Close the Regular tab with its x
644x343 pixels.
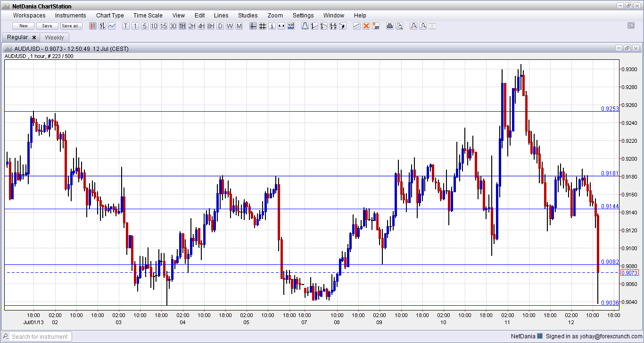coord(34,37)
